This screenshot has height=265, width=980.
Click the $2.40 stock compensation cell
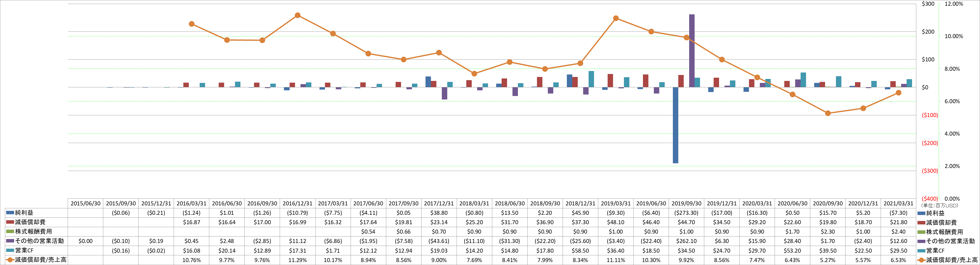[x=899, y=232]
